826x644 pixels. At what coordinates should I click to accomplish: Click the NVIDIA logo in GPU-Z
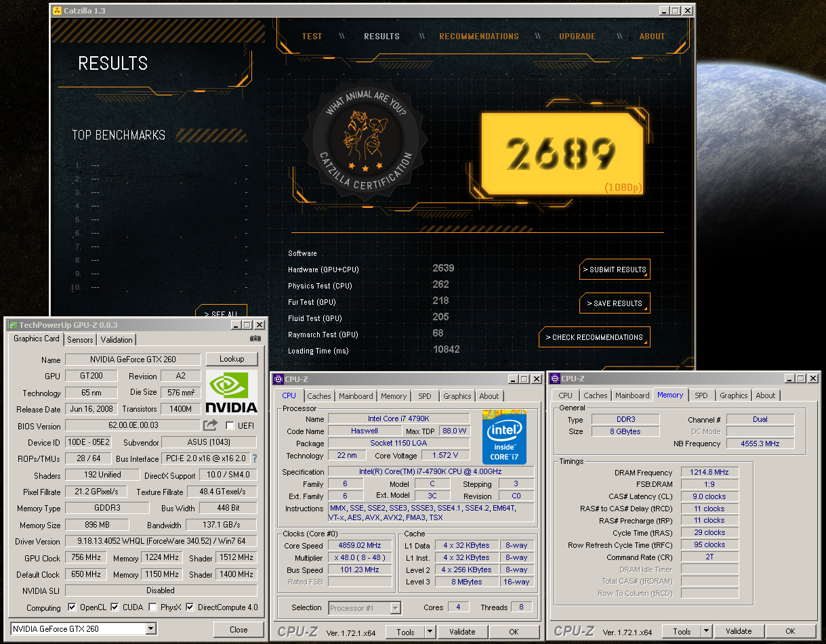tap(232, 393)
